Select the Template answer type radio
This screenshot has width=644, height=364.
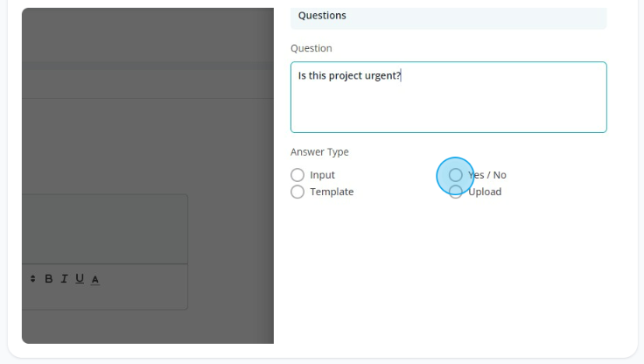pyautogui.click(x=297, y=192)
